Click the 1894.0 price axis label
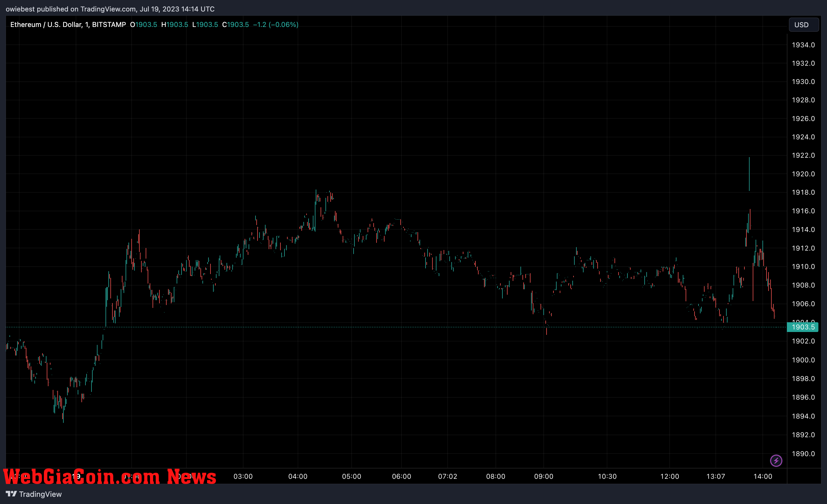The height and width of the screenshot is (504, 827). [x=803, y=416]
